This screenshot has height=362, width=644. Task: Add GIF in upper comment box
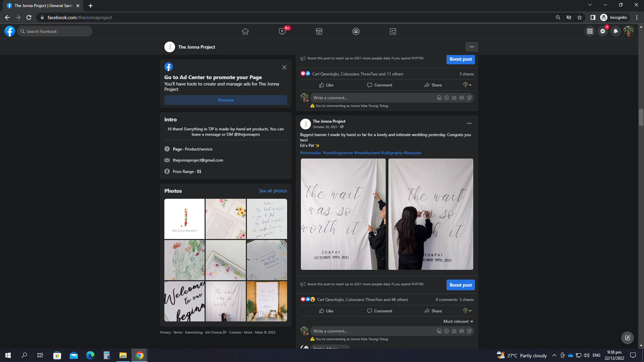click(x=462, y=98)
